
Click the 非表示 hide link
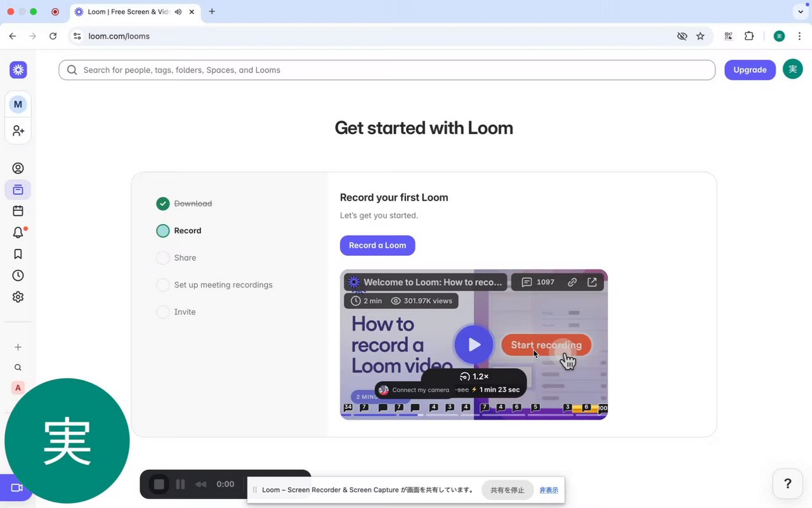pos(549,490)
